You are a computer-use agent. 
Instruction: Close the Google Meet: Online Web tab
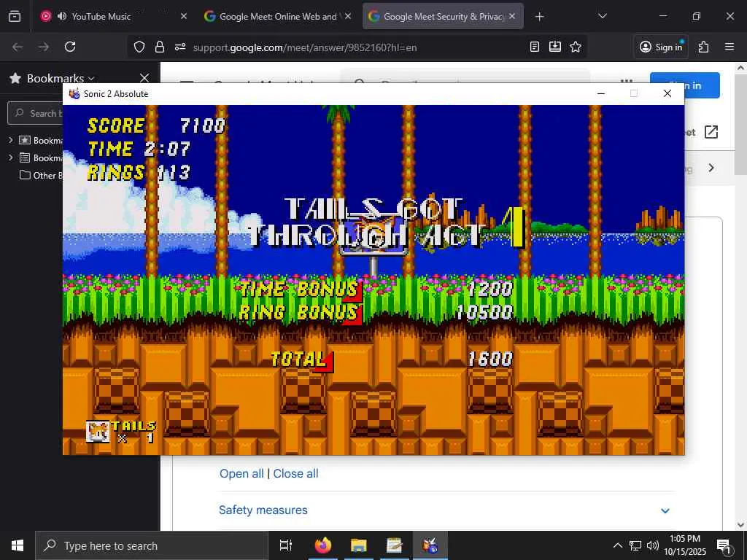pos(348,16)
